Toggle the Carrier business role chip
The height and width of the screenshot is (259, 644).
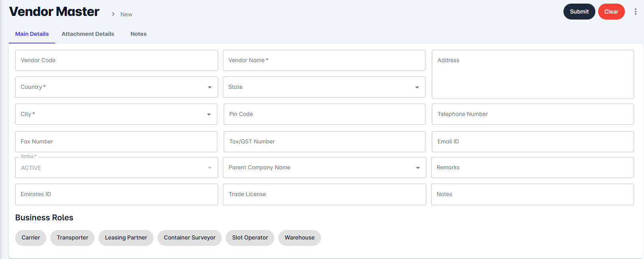tap(31, 238)
